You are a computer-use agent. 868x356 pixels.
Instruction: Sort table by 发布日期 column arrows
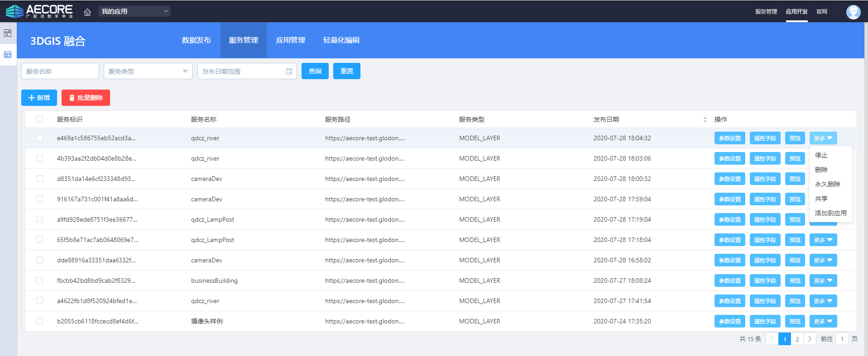tap(705, 119)
